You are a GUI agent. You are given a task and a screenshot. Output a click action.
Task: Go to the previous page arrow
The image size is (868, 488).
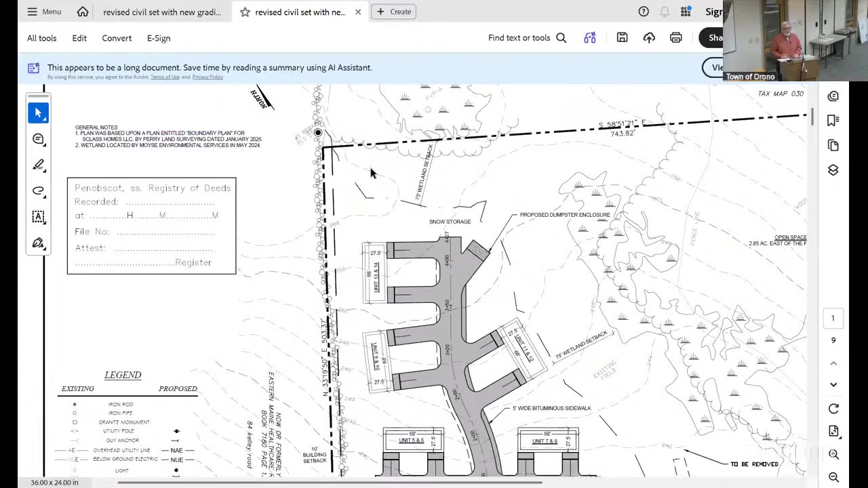pos(833,363)
